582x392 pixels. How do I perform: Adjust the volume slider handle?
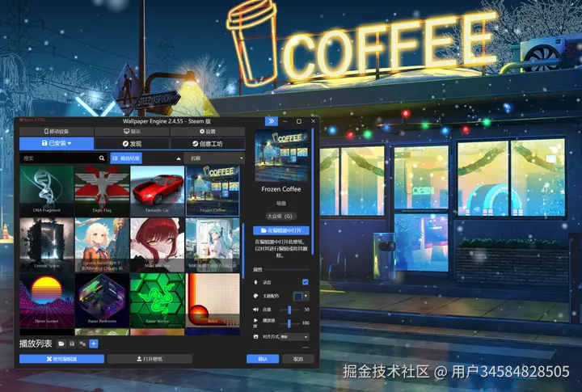289,310
